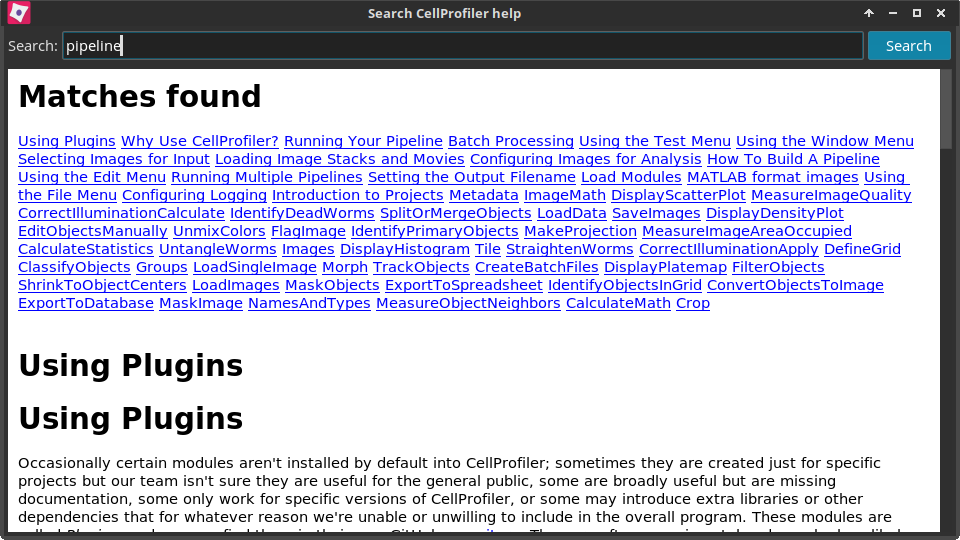The image size is (960, 540).
Task: Open the 'Images' link
Action: click(308, 250)
